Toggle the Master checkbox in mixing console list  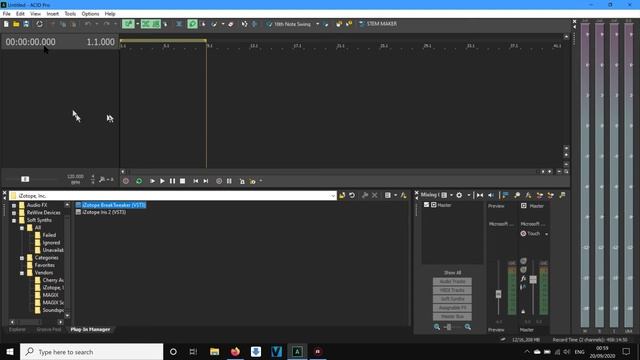(x=426, y=205)
